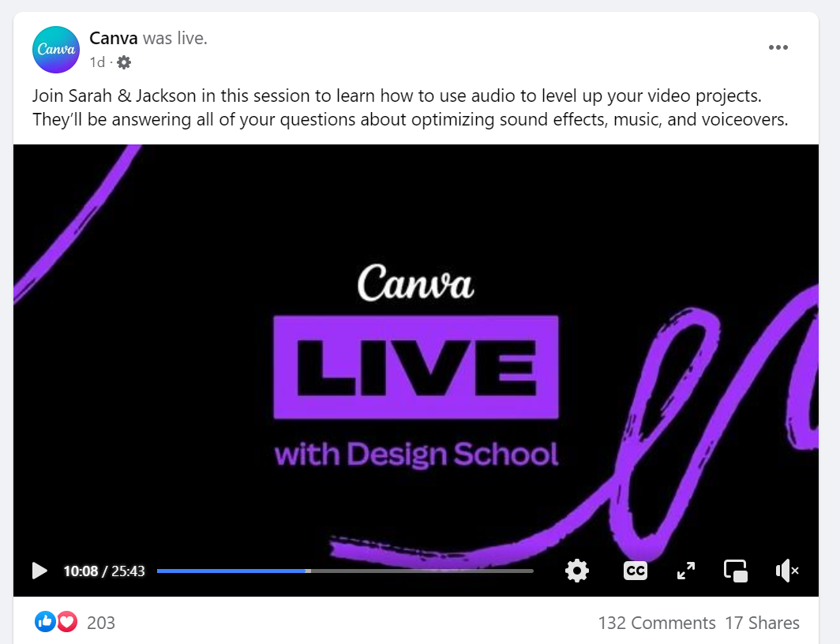Seek using the video progress bar

[x=345, y=571]
